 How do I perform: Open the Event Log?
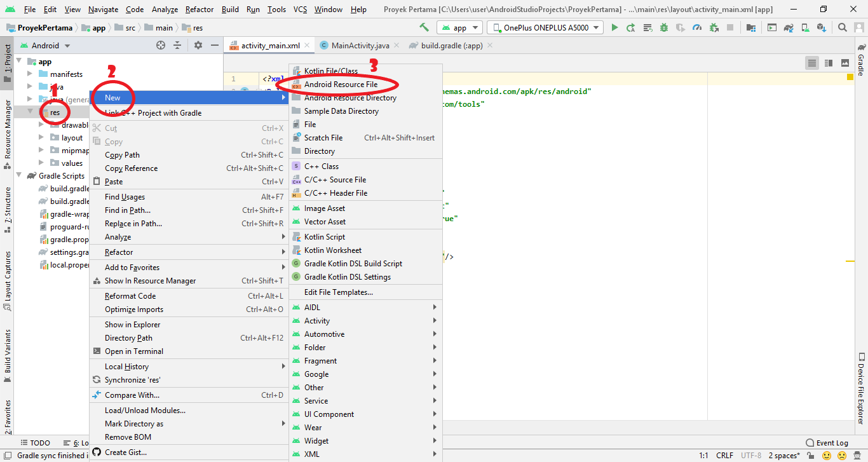pos(831,442)
